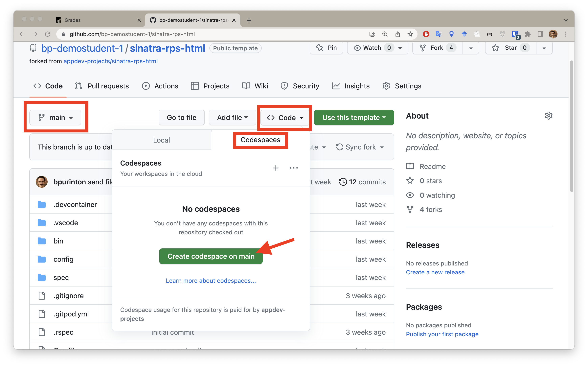Screen dimensions: 588x366
Task: Open the new browser tab plus button
Action: click(249, 20)
